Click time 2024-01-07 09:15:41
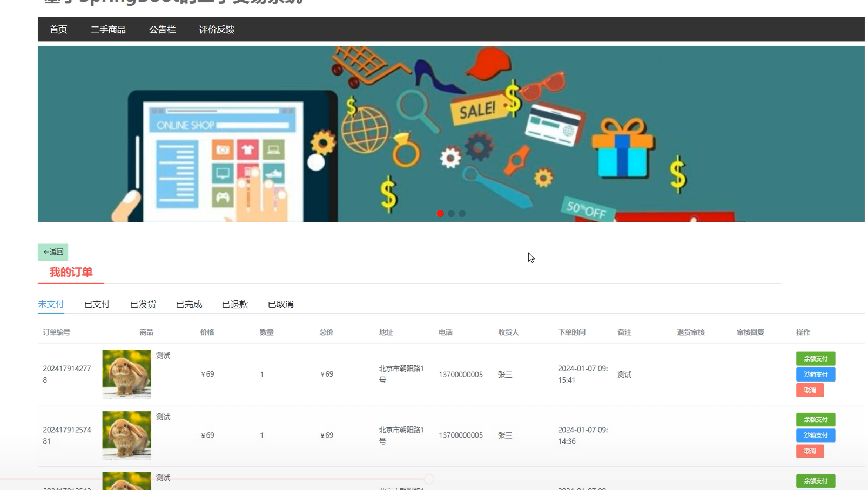868x490 pixels. (x=583, y=374)
